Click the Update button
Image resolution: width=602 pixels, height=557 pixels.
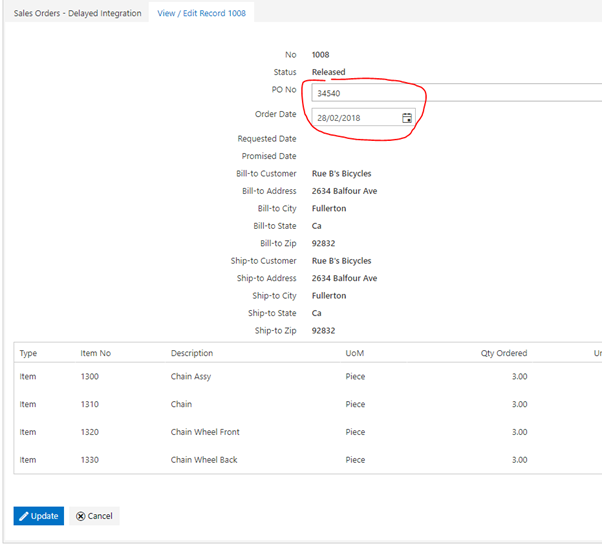39,516
